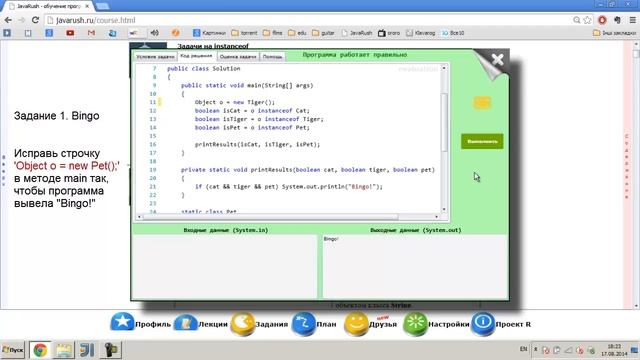The width and height of the screenshot is (640, 360).
Task: Click inside the System.in input area
Action: pos(224,267)
